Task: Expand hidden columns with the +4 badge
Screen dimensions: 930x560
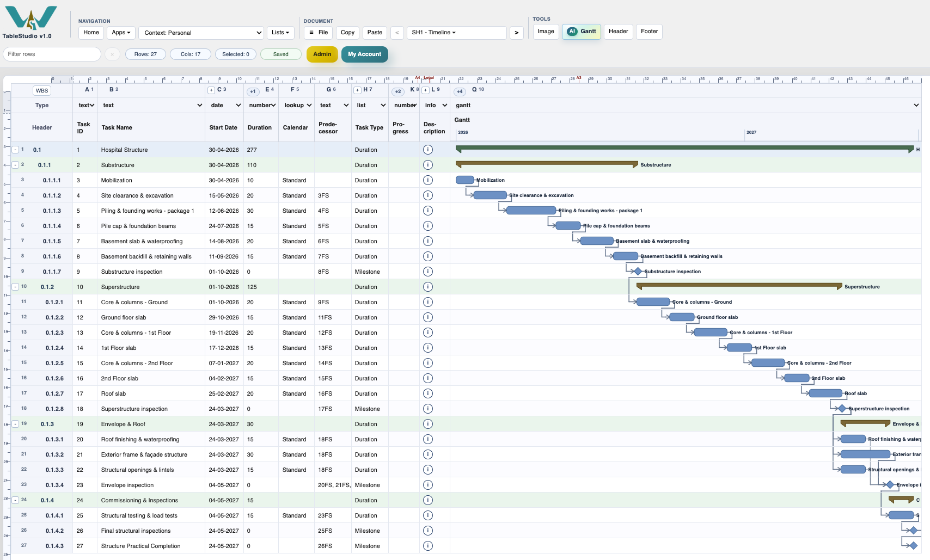Action: pyautogui.click(x=460, y=91)
